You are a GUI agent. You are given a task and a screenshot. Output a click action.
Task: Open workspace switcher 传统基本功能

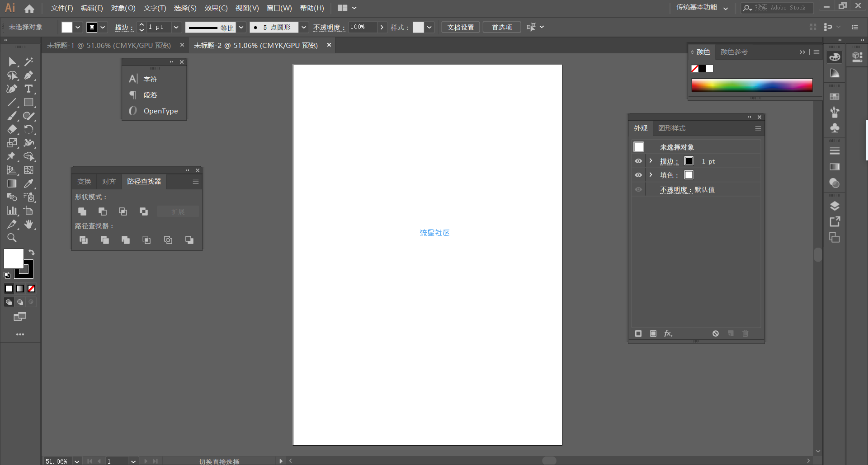702,8
